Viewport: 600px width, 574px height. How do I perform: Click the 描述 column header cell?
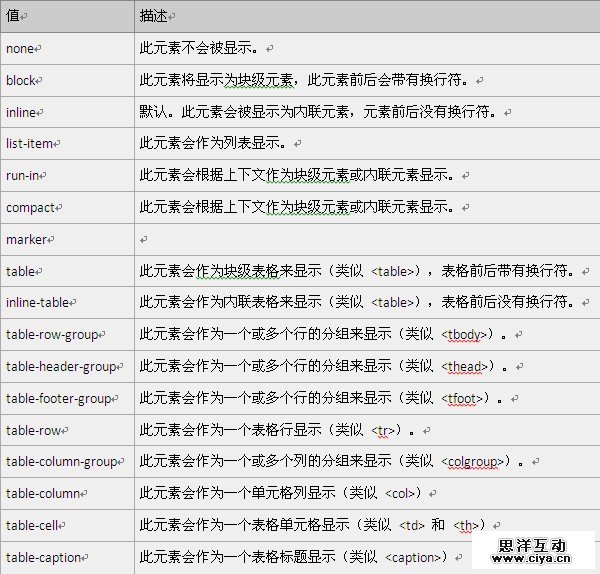coord(367,16)
